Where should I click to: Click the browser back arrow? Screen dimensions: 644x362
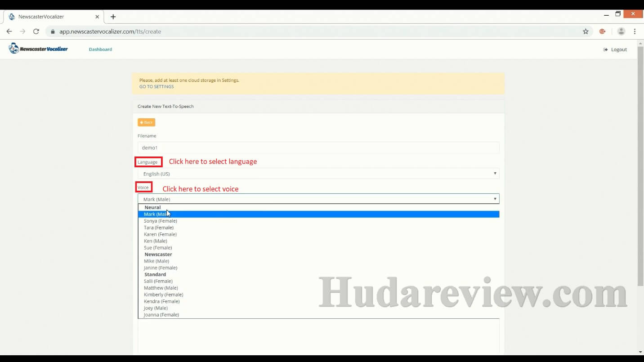click(9, 31)
